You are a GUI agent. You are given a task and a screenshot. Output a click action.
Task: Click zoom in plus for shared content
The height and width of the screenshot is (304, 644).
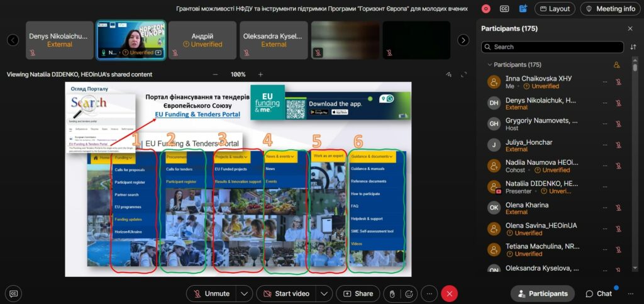coord(260,74)
